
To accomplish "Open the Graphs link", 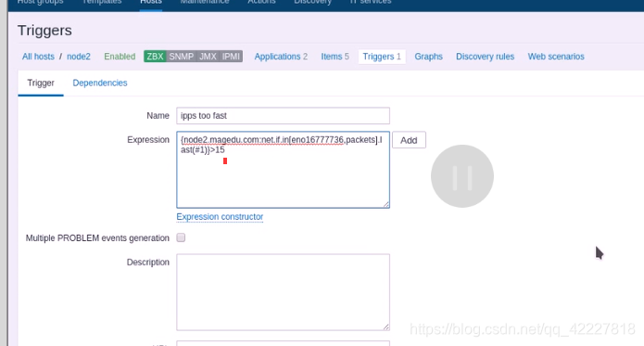I will click(x=428, y=57).
